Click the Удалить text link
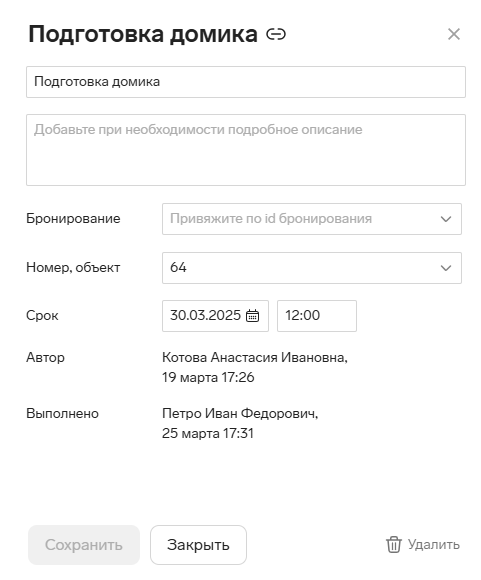The image size is (481, 580). (434, 544)
